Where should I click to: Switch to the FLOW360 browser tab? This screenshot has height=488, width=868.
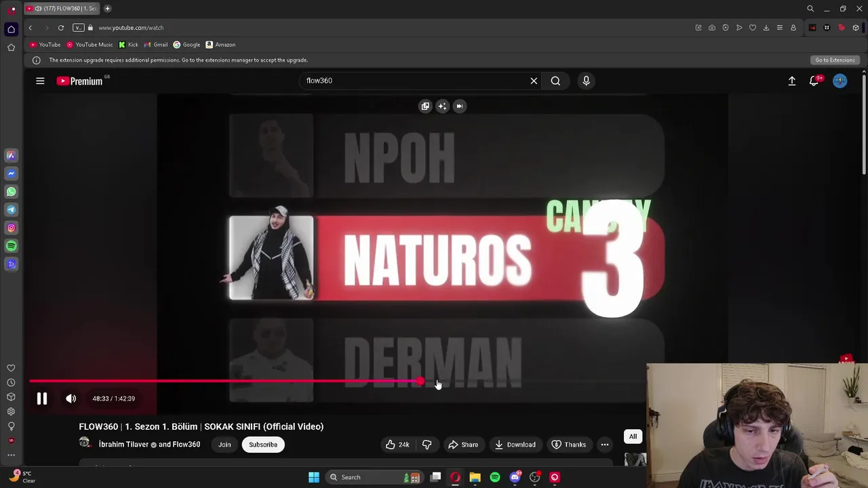pos(62,9)
